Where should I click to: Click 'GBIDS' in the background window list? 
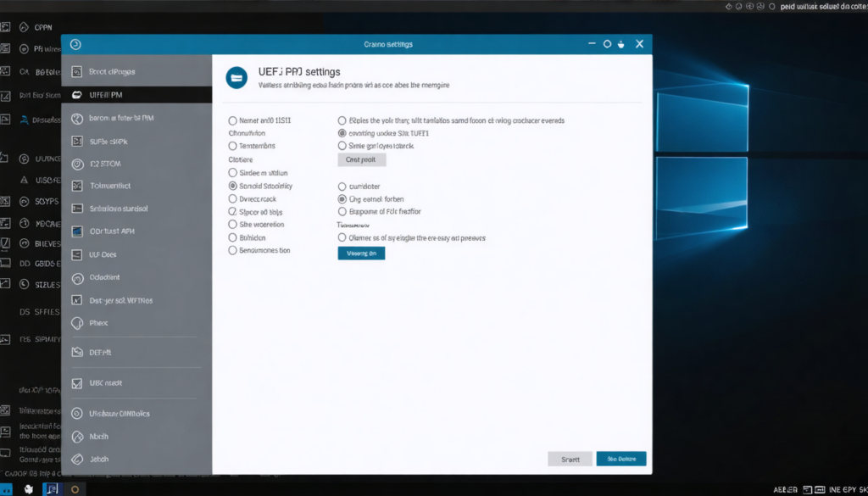click(x=47, y=264)
